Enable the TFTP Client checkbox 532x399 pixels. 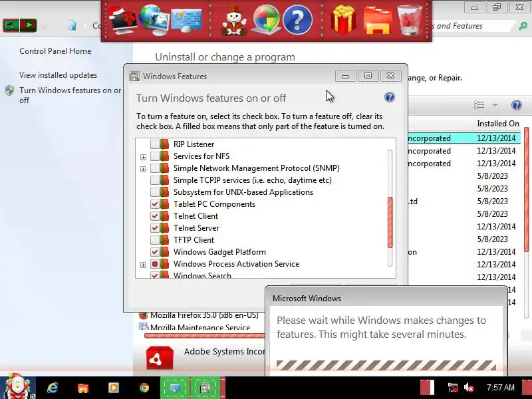[x=155, y=240]
